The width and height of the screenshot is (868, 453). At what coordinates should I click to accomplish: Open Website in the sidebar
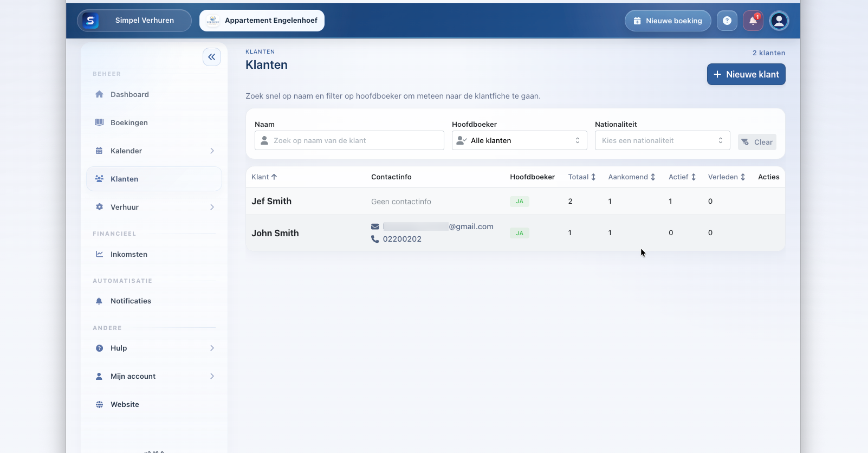[154, 404]
